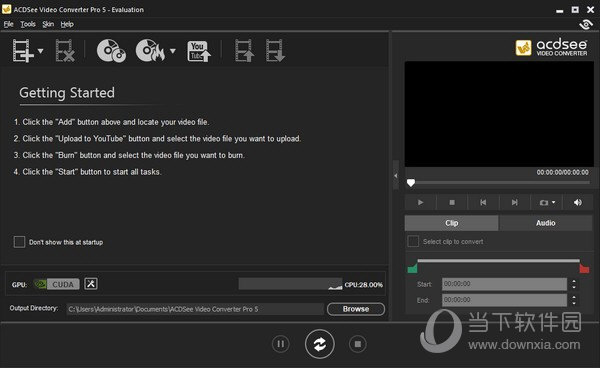
Task: Click the End time spinner arrows
Action: click(x=574, y=300)
